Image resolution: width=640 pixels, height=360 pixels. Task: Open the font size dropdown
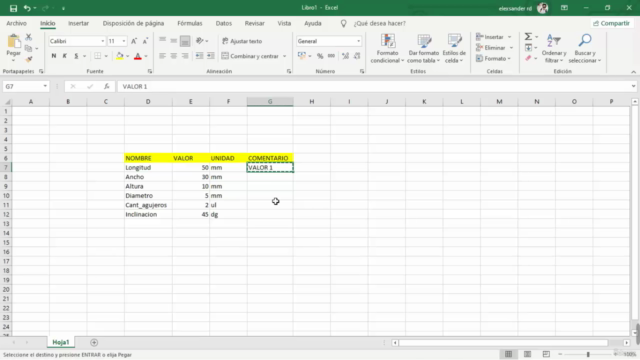[124, 41]
